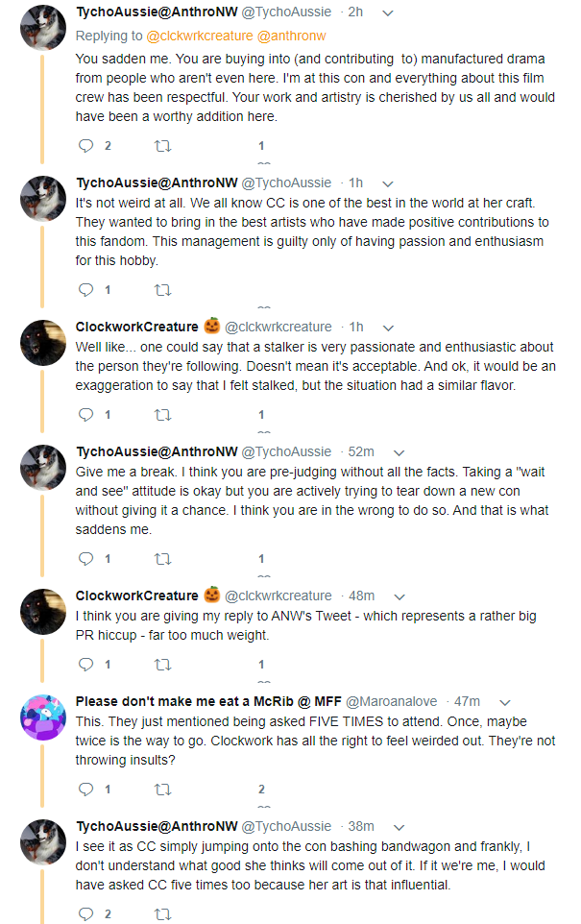The width and height of the screenshot is (581, 924).
Task: Click reply icon on "It's not weird" tweet
Action: pyautogui.click(x=85, y=290)
